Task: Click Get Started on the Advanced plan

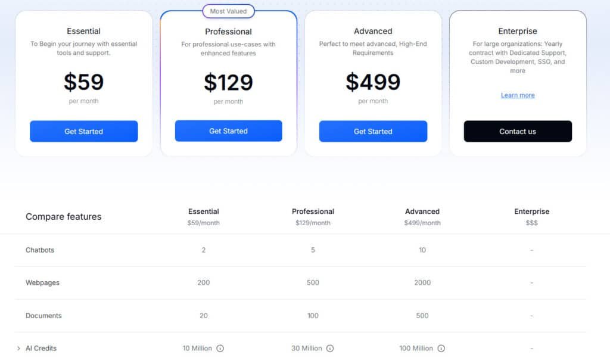Action: point(373,131)
